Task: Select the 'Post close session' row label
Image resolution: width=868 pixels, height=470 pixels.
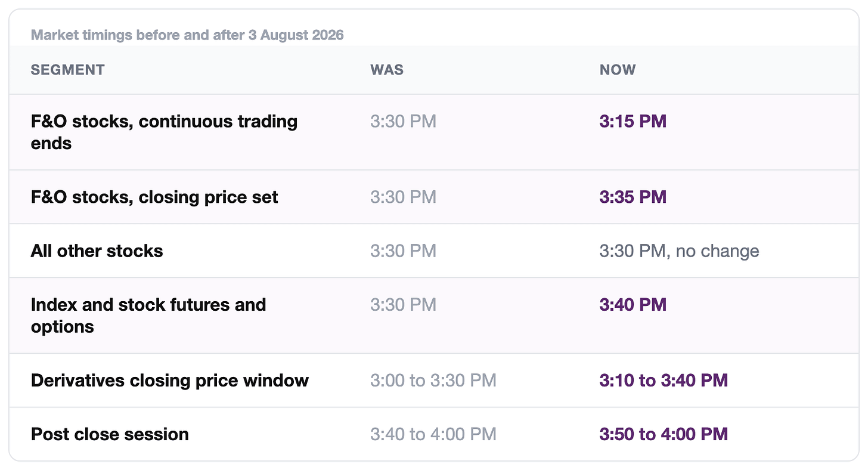Action: click(110, 434)
